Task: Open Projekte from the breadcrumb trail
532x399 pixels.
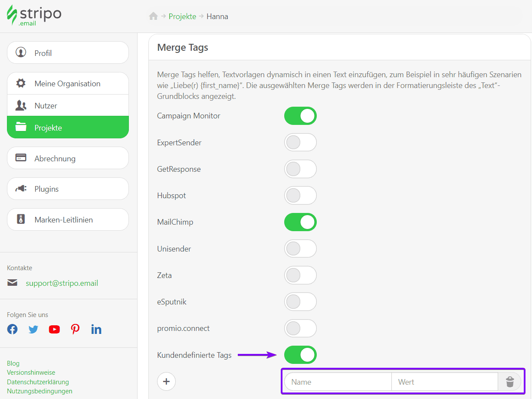Action: point(182,16)
